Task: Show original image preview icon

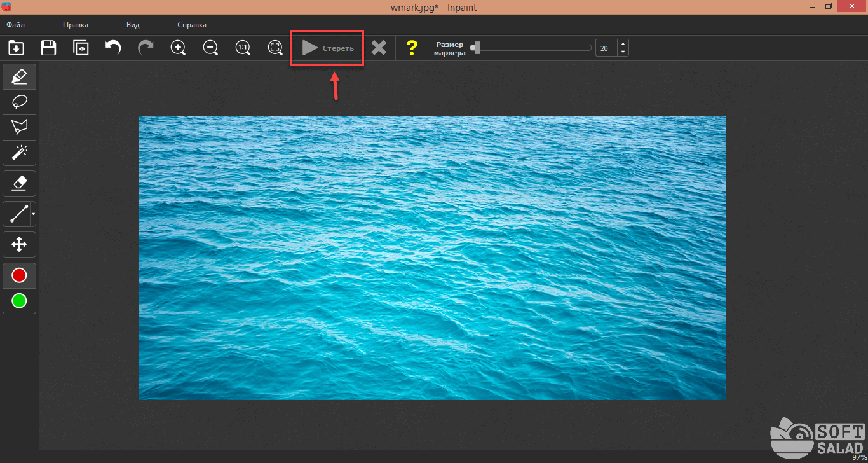Action: [81, 48]
